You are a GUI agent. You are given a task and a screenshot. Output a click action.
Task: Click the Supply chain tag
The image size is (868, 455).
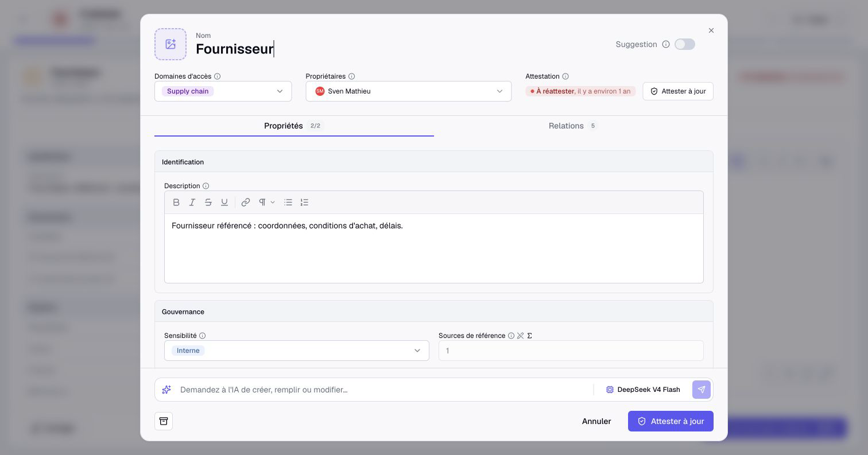(x=188, y=91)
